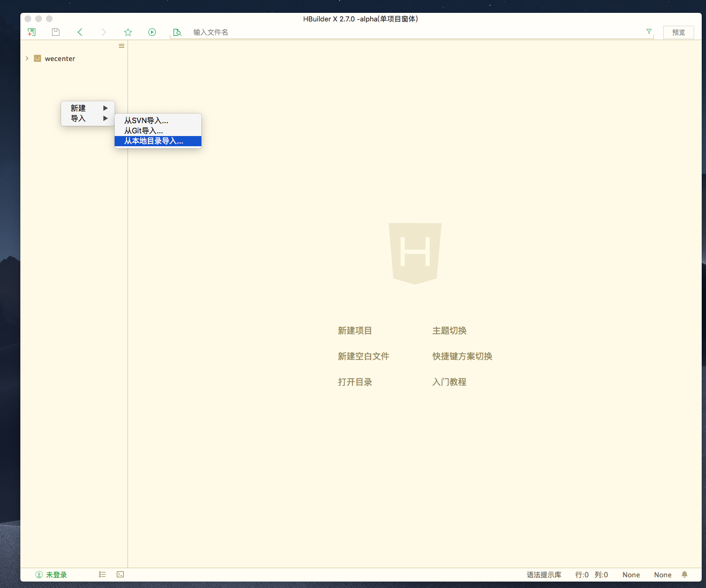Click the 入门教程 link
Screen dimensions: 706x588
click(x=449, y=382)
